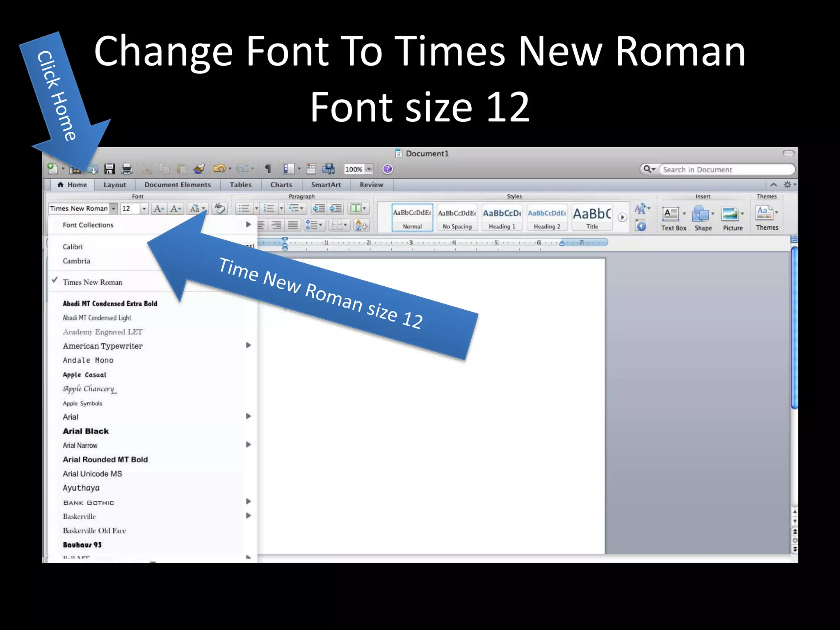Apply the Heading 1 style
The image size is (840, 630).
pyautogui.click(x=502, y=218)
